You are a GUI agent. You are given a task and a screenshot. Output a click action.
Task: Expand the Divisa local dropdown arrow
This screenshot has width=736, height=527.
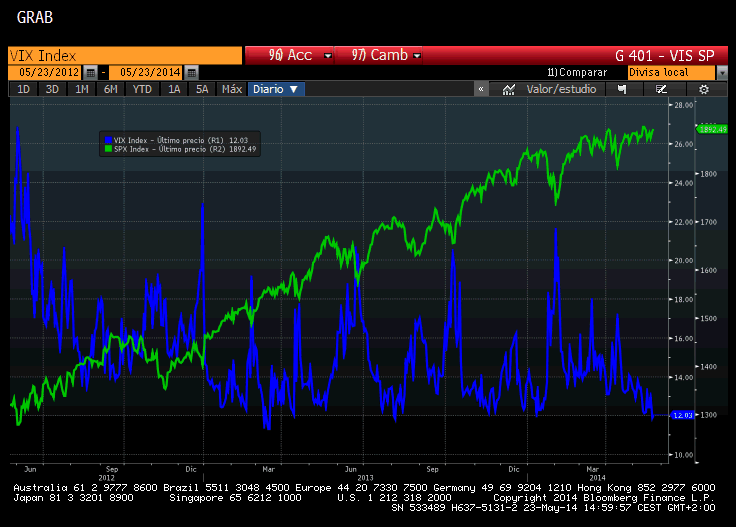(x=722, y=73)
